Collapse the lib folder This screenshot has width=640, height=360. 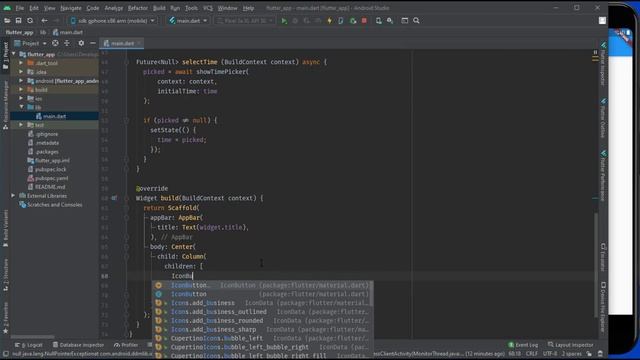pyautogui.click(x=21, y=107)
